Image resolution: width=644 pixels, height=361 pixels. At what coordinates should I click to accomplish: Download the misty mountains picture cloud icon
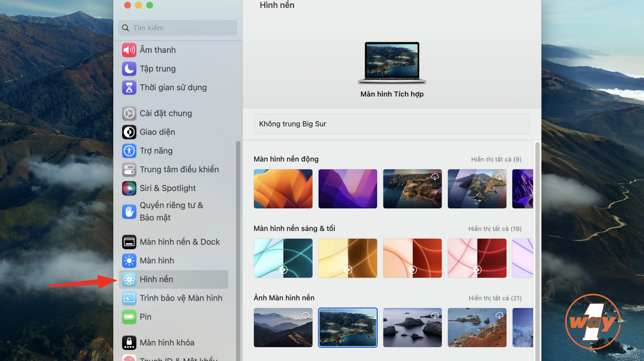[x=305, y=315]
